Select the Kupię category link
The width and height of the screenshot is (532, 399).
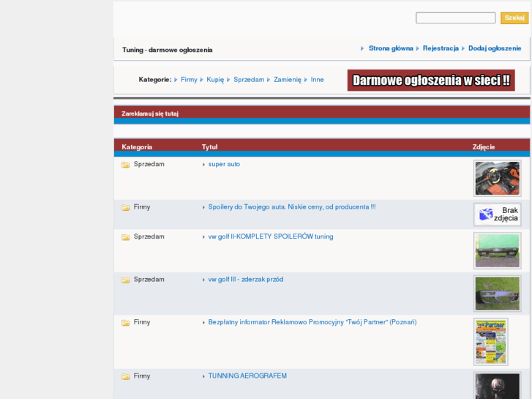[x=215, y=80]
